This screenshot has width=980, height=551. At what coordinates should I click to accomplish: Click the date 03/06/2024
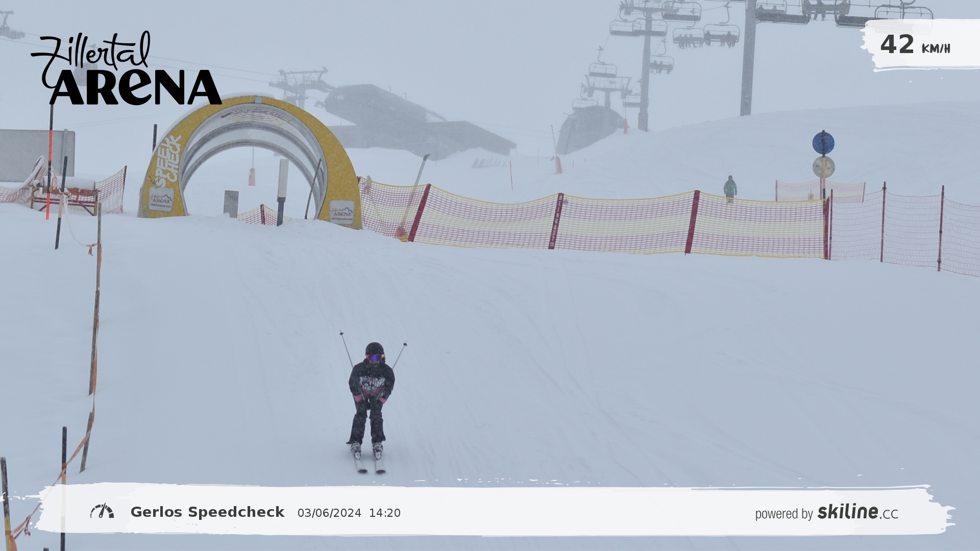point(329,513)
